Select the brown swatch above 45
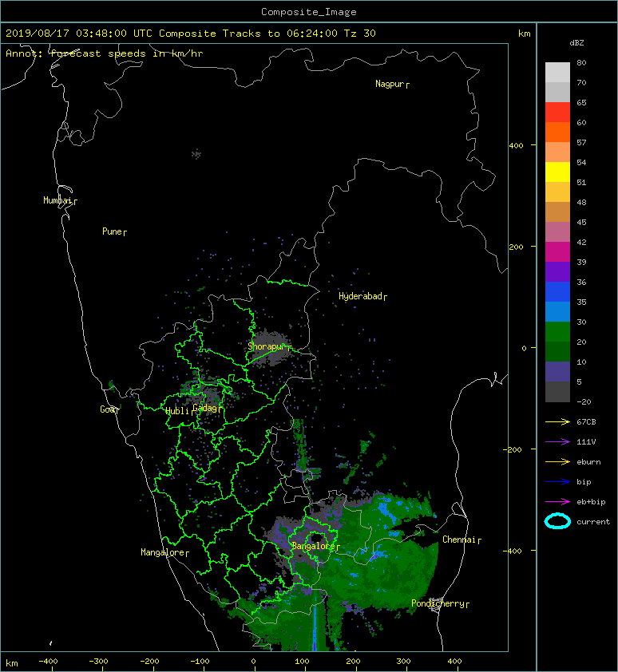Image resolution: width=618 pixels, height=672 pixels. coord(557,212)
